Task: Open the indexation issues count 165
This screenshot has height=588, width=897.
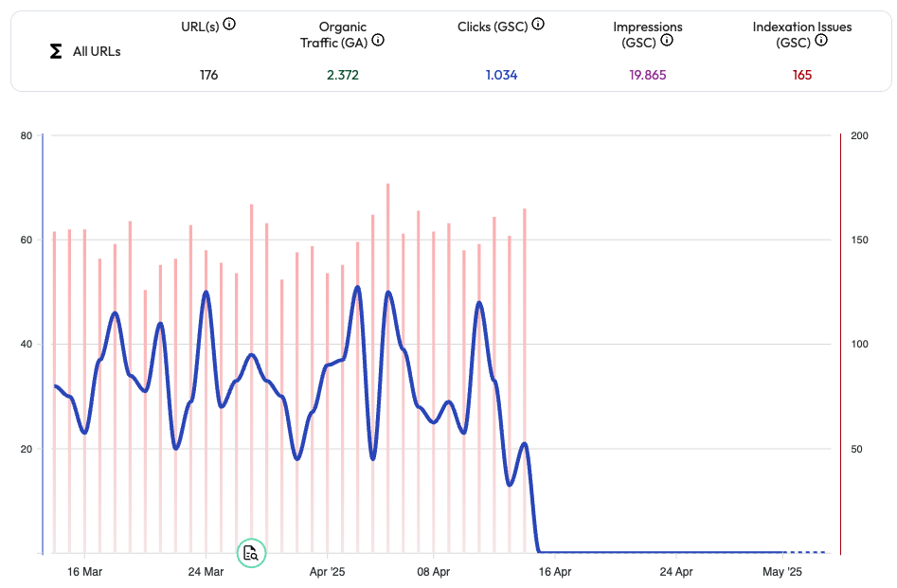Action: point(802,75)
